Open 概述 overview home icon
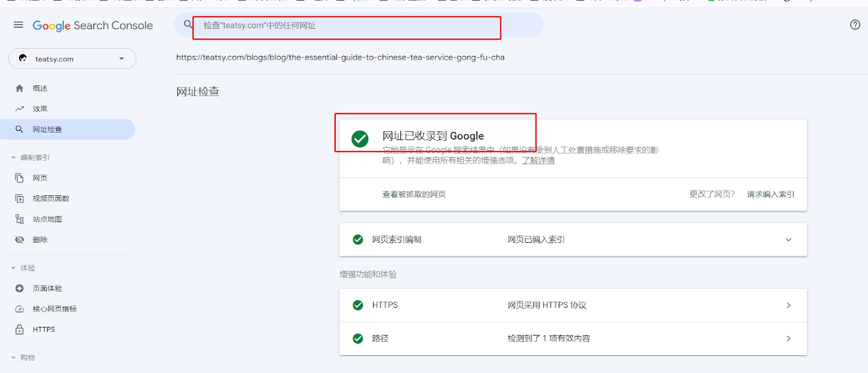This screenshot has width=868, height=373. click(20, 88)
